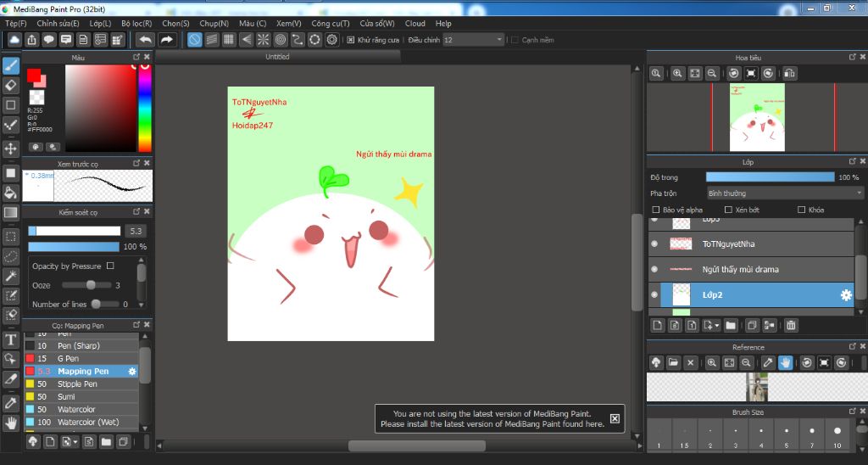Screen dimensions: 868x465
Task: Open Mapping Pen brush settings gear
Action: 132,372
